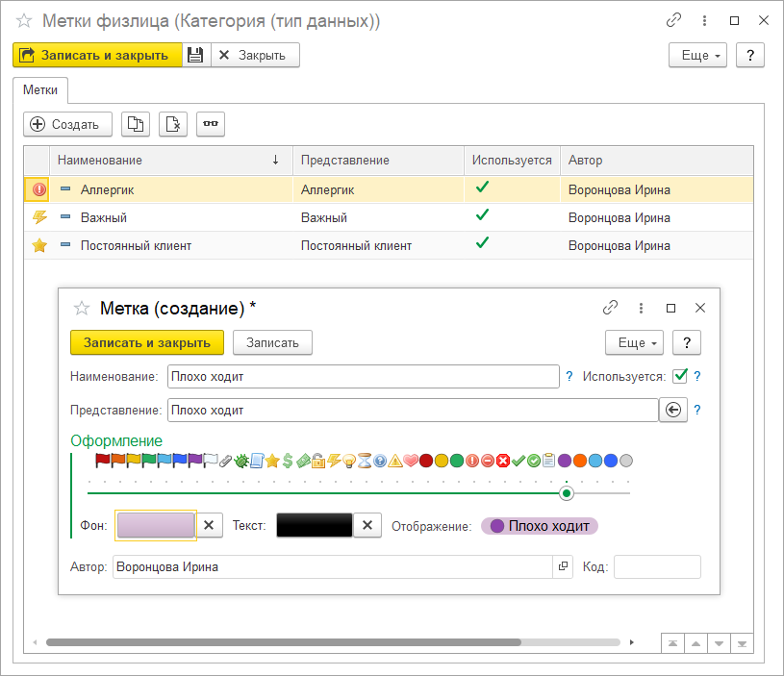This screenshot has height=676, width=784.
Task: Click the left arrow button beside Представление
Action: [x=673, y=411]
